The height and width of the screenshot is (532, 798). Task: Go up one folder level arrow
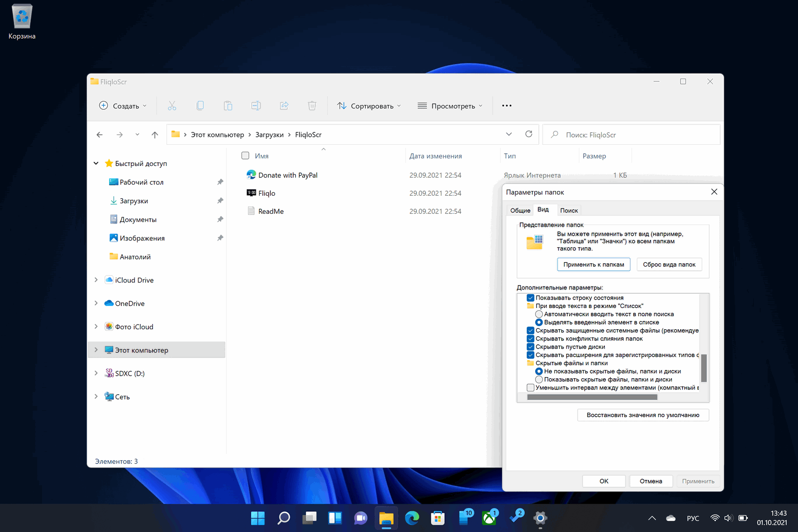click(155, 135)
